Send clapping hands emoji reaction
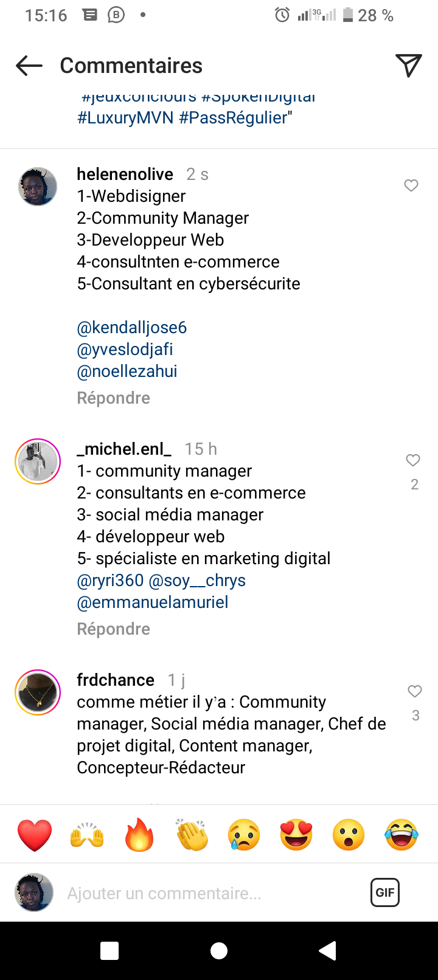The width and height of the screenshot is (438, 980). (x=192, y=834)
